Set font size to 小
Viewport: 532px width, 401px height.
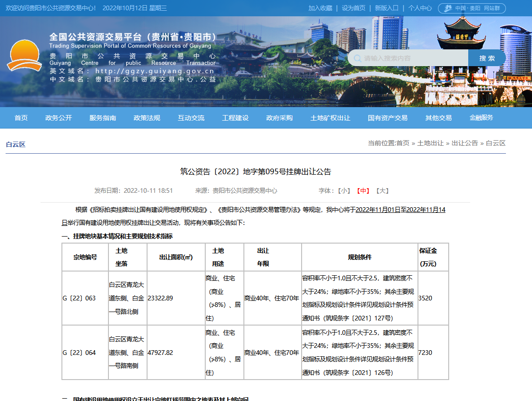(344, 190)
